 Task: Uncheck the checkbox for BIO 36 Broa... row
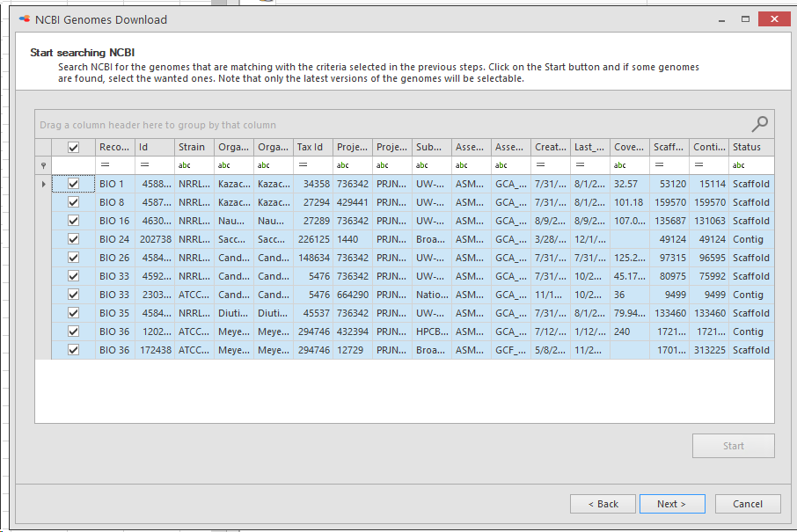click(73, 350)
